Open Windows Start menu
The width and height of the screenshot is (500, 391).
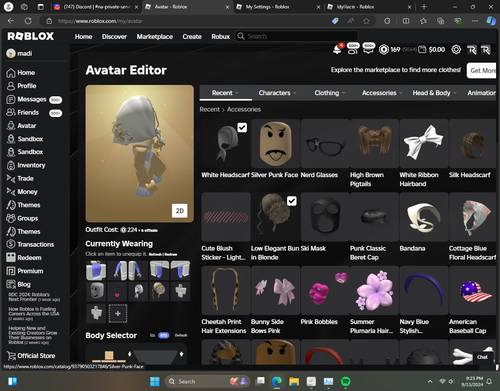click(155, 381)
